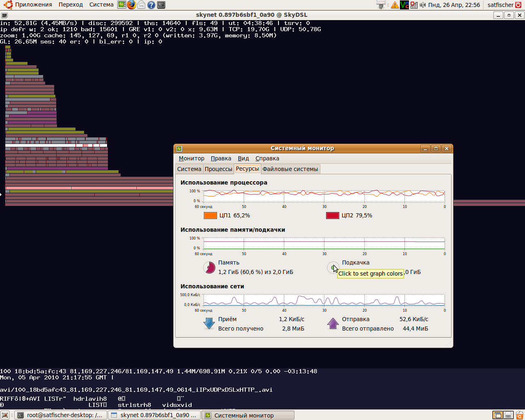Expand the Система panel menu
The height and width of the screenshot is (420, 525).
[101, 5]
